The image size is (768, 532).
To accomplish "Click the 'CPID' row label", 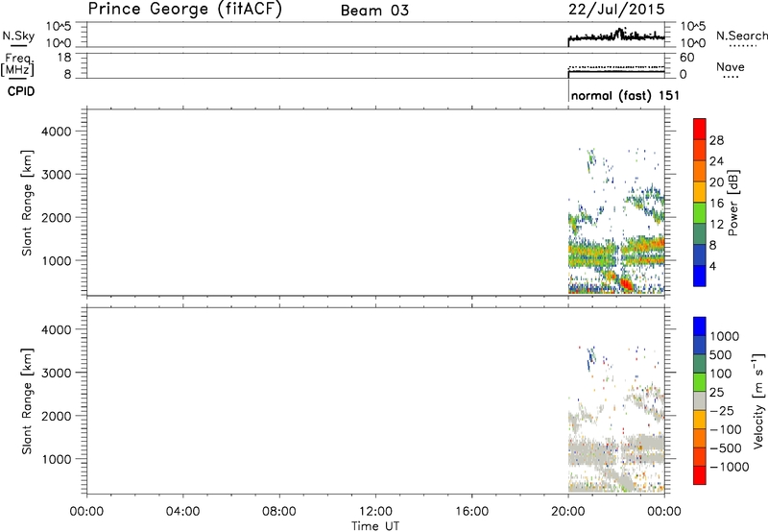I will [21, 91].
